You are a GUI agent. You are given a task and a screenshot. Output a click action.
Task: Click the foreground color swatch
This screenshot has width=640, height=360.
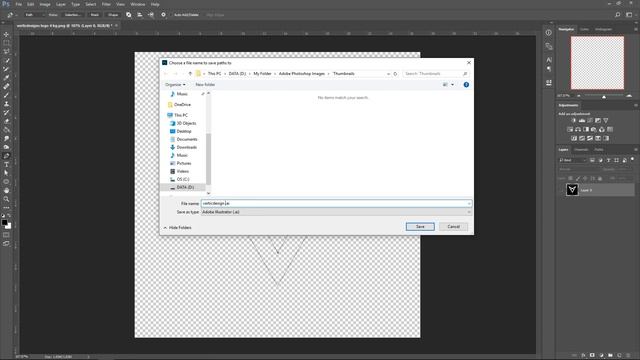coord(4,222)
